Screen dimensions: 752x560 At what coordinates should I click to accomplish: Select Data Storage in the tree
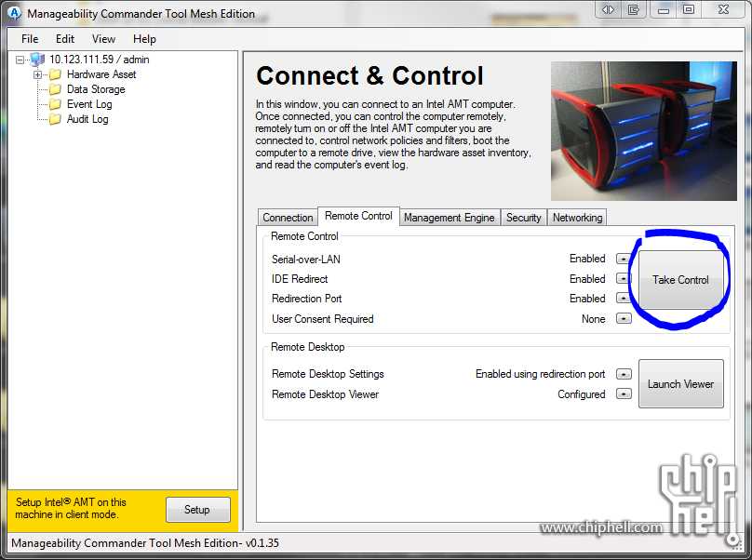pyautogui.click(x=96, y=89)
